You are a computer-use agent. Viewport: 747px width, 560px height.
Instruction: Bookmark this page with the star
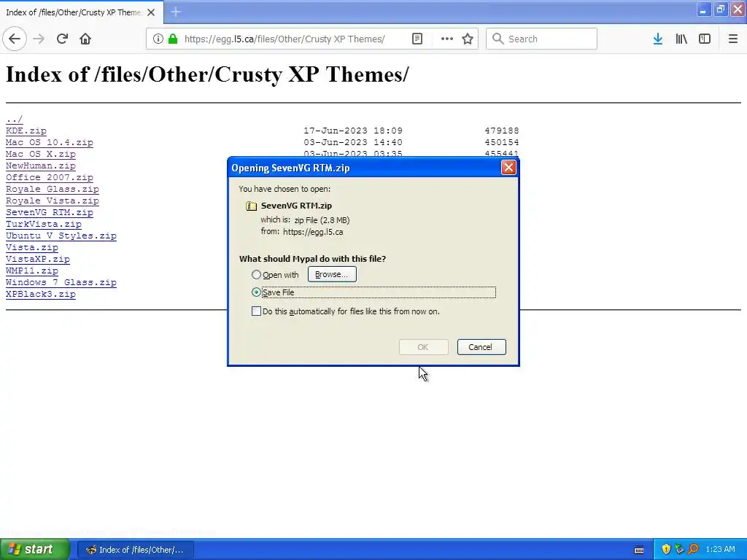(x=468, y=39)
